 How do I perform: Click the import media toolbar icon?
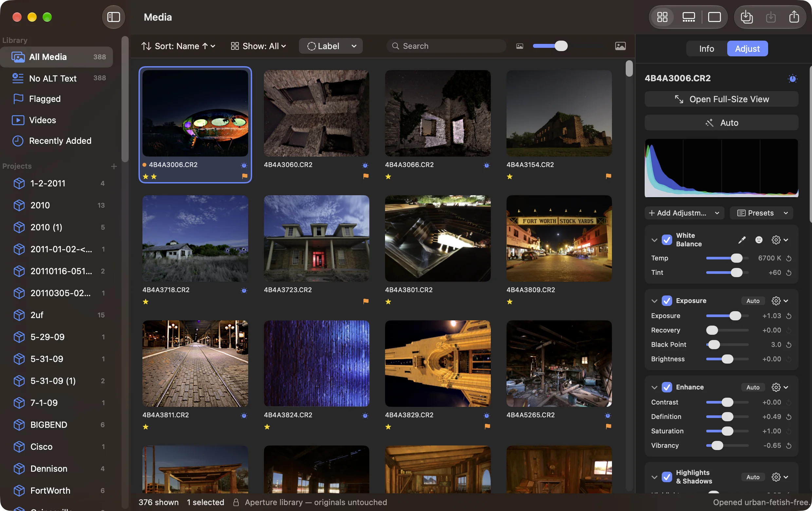click(747, 17)
